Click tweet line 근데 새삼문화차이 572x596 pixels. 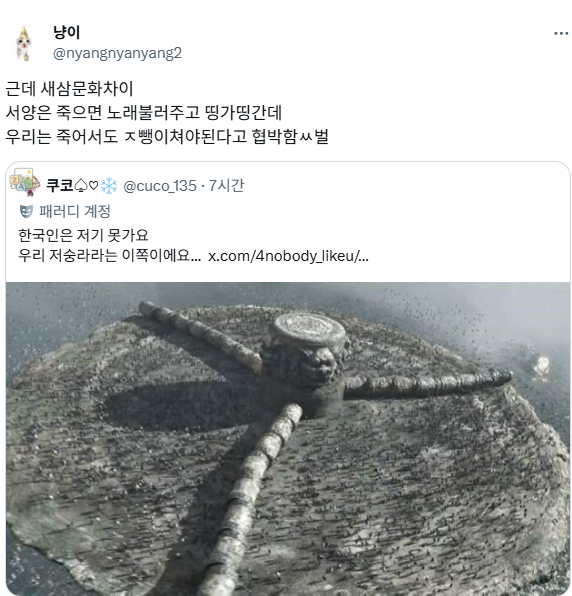69,89
